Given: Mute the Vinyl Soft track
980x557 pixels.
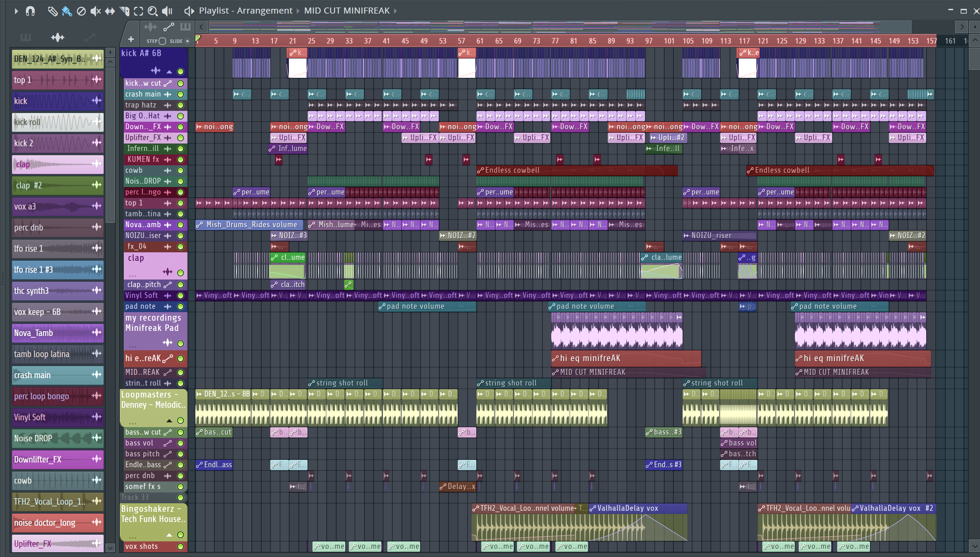Looking at the screenshot, I should (x=181, y=296).
